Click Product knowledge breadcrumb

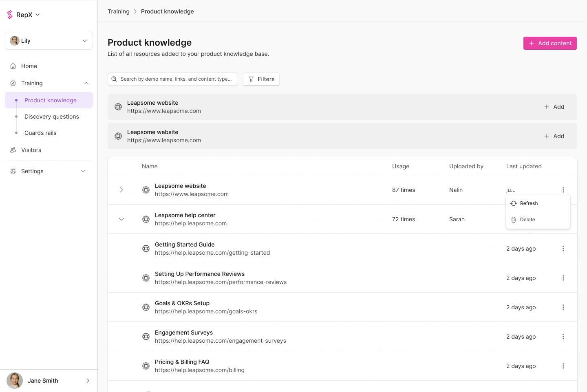168,11
